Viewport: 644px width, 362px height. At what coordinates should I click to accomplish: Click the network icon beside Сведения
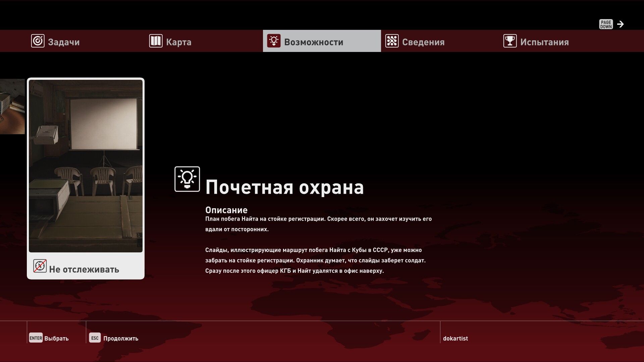coord(392,41)
